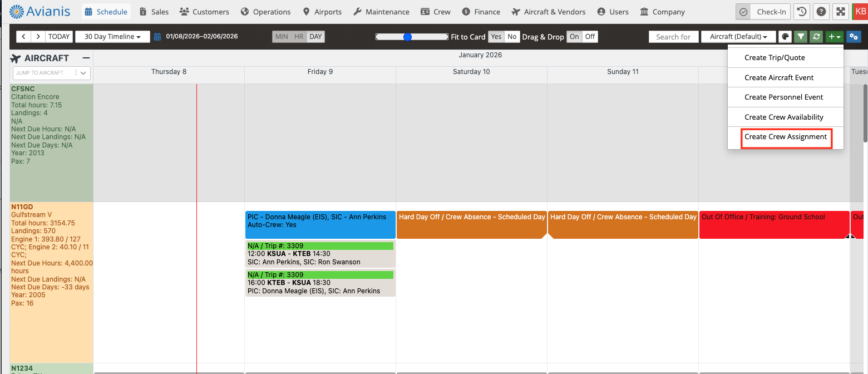Open the 30 Day Timeline dropdown

[112, 37]
